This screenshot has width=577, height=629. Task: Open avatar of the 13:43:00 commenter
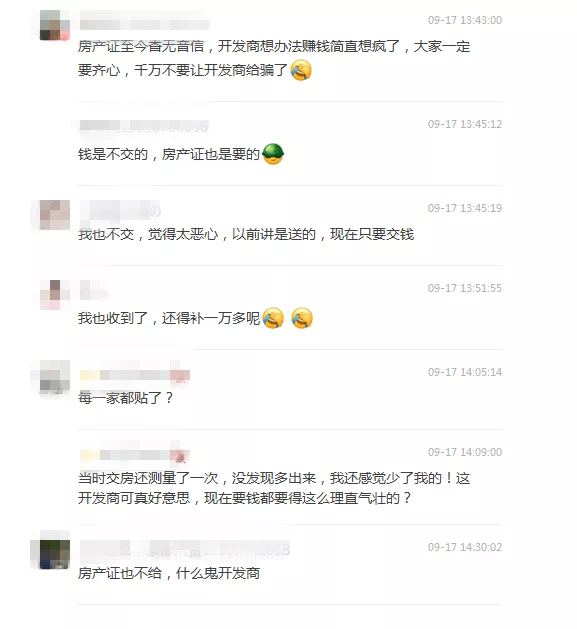[x=55, y=25]
